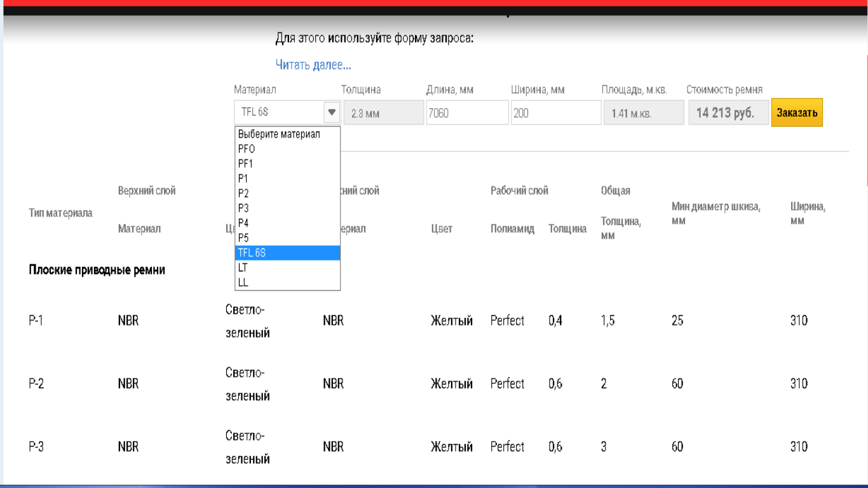Click 'Стоимость ремня' label

724,90
